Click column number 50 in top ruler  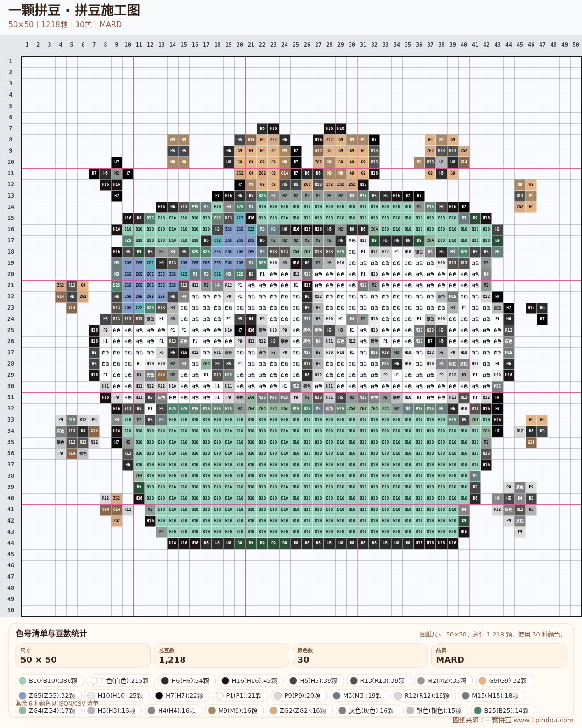(x=576, y=45)
